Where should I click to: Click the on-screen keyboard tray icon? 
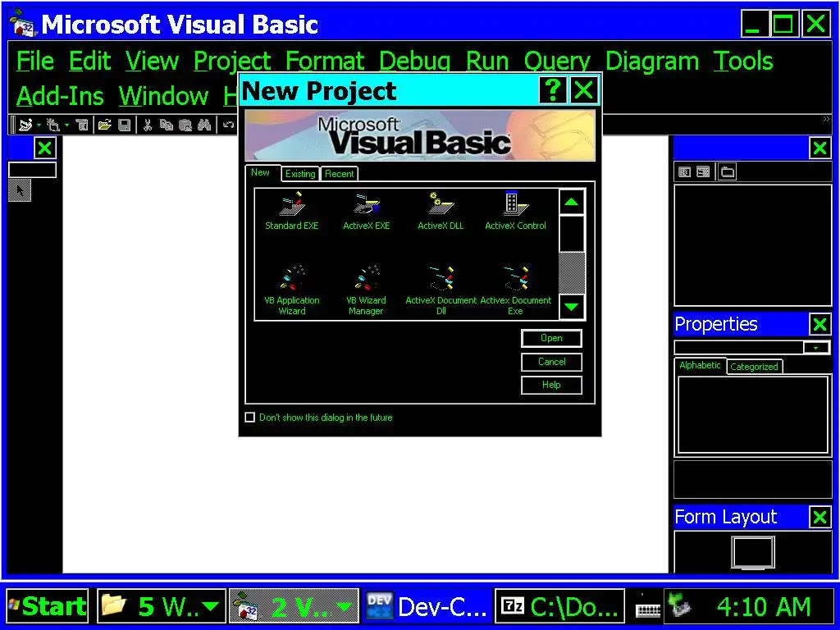pos(647,609)
